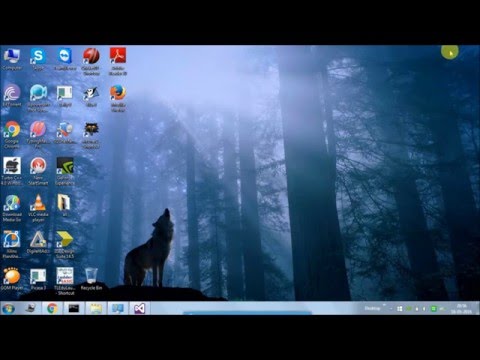Launch the GOM Player desktop shortcut

pos(12,279)
